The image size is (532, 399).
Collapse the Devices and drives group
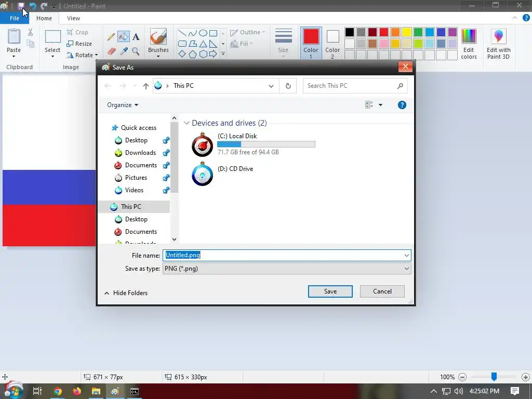187,123
